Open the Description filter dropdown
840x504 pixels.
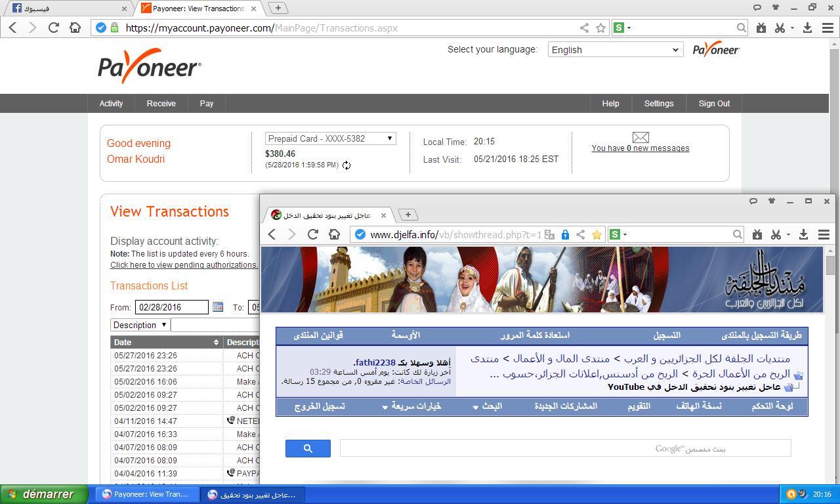(x=140, y=325)
